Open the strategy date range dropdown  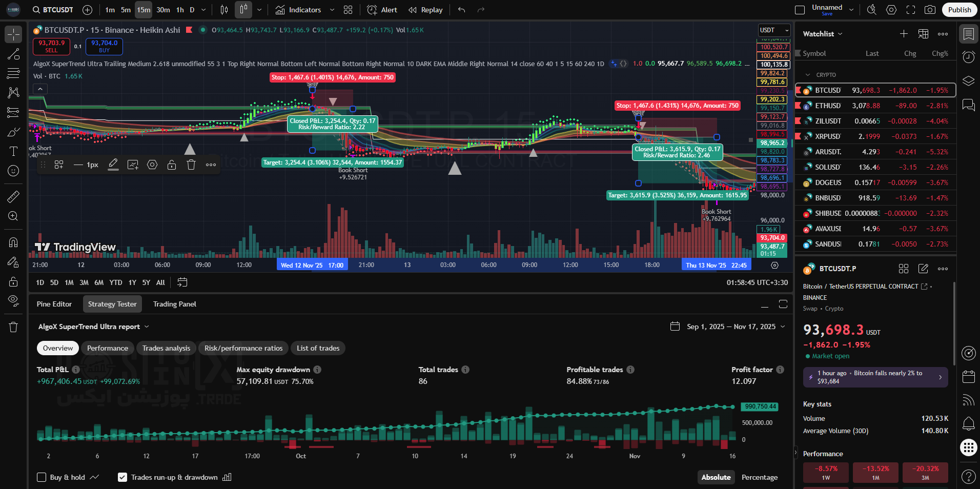pos(728,327)
